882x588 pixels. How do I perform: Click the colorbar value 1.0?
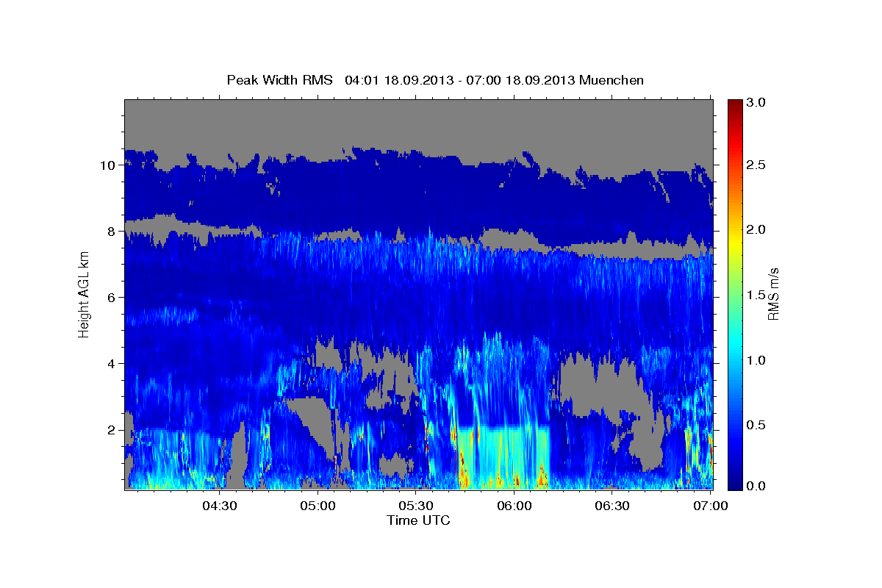tap(757, 360)
